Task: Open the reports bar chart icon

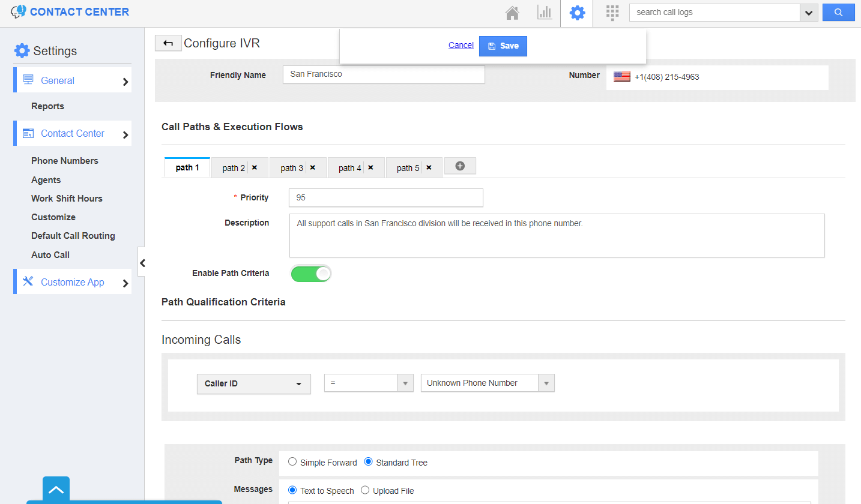Action: click(545, 13)
